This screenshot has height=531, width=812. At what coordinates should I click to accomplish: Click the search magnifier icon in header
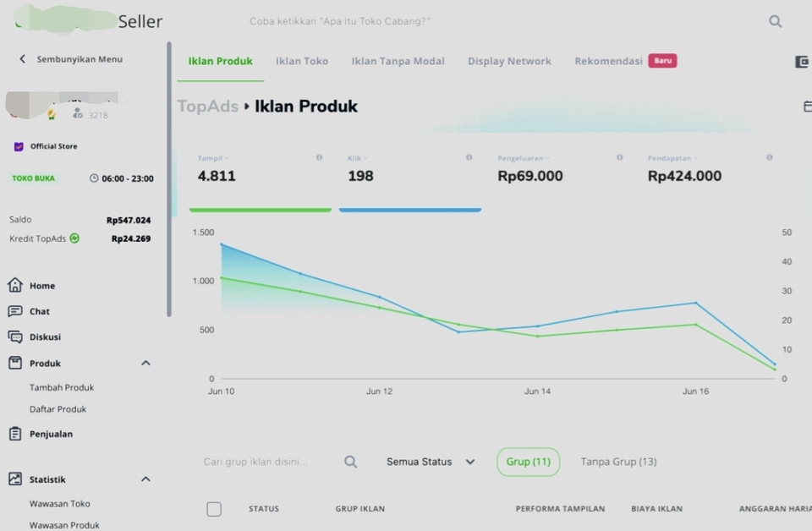[x=776, y=21]
